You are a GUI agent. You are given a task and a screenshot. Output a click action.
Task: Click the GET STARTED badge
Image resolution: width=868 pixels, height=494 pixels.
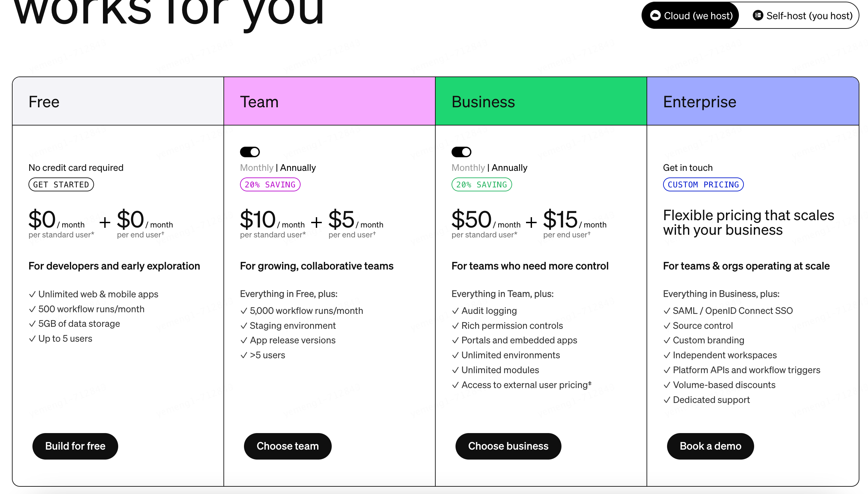pos(61,184)
